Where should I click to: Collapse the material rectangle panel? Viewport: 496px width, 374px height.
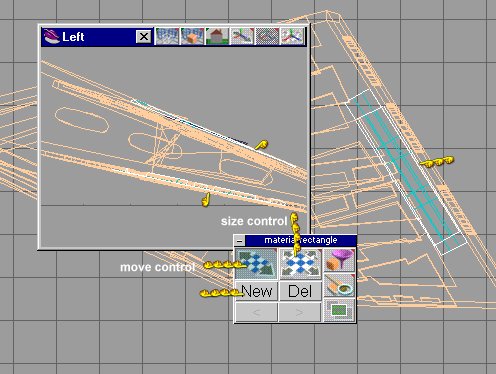[x=239, y=240]
